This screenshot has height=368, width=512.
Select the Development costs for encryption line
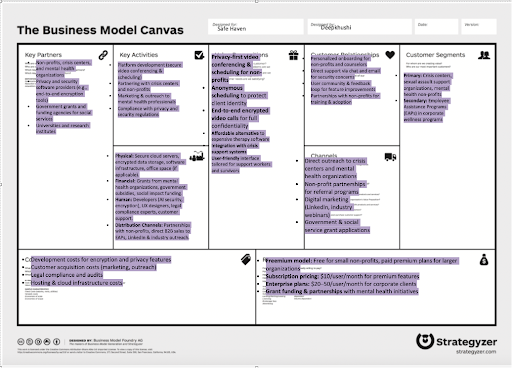coord(101,259)
